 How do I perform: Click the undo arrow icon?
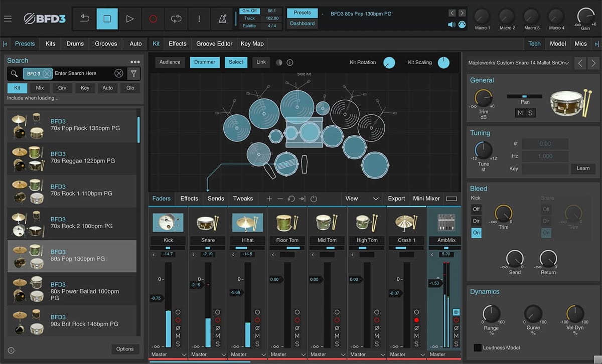click(x=83, y=19)
